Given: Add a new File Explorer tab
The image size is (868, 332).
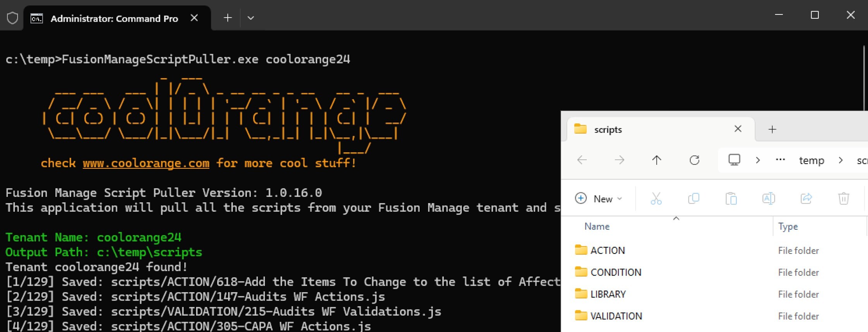Looking at the screenshot, I should point(772,129).
